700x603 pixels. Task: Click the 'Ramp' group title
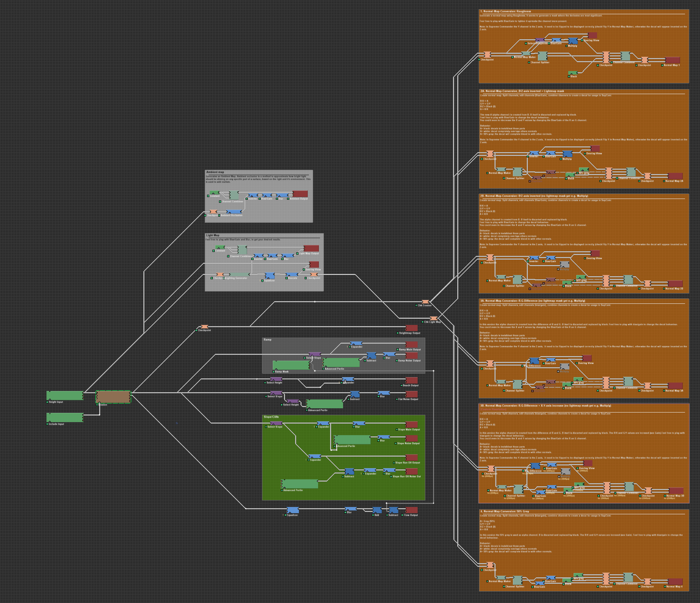267,340
